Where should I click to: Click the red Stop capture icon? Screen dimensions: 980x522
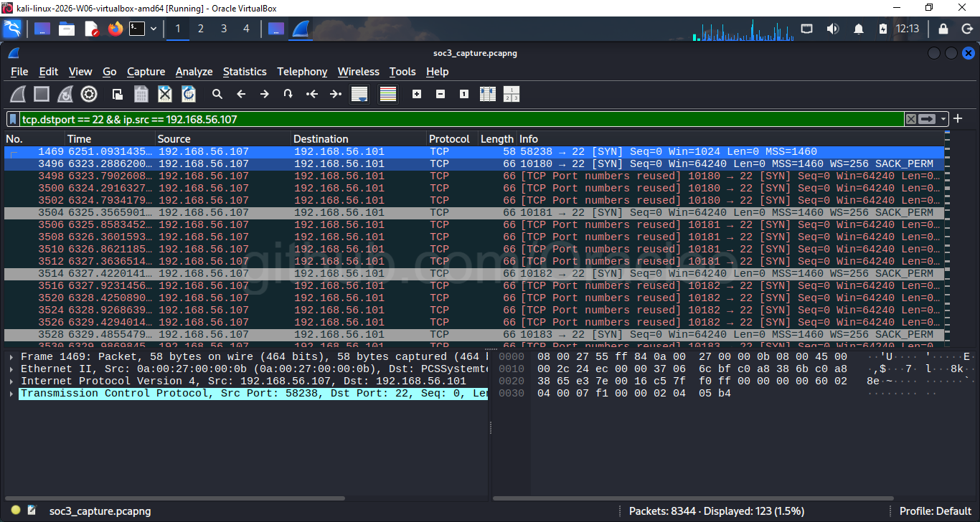pyautogui.click(x=42, y=94)
